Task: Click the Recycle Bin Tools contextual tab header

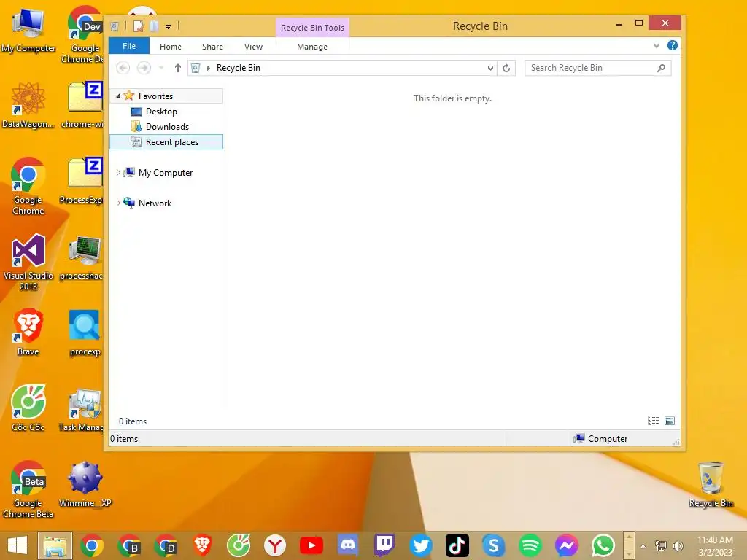Action: tap(312, 28)
